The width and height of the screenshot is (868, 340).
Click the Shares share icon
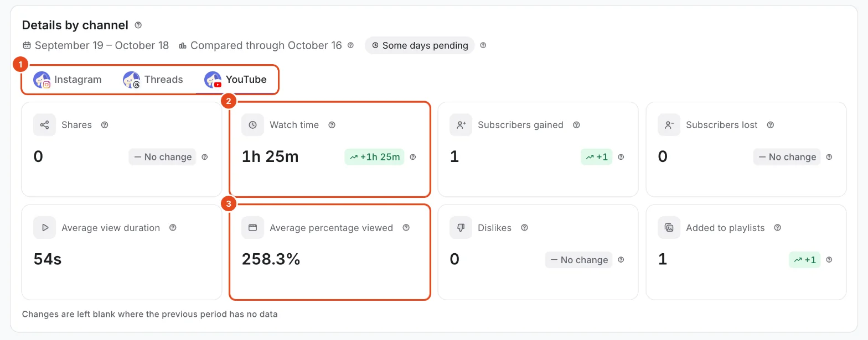pyautogui.click(x=44, y=125)
